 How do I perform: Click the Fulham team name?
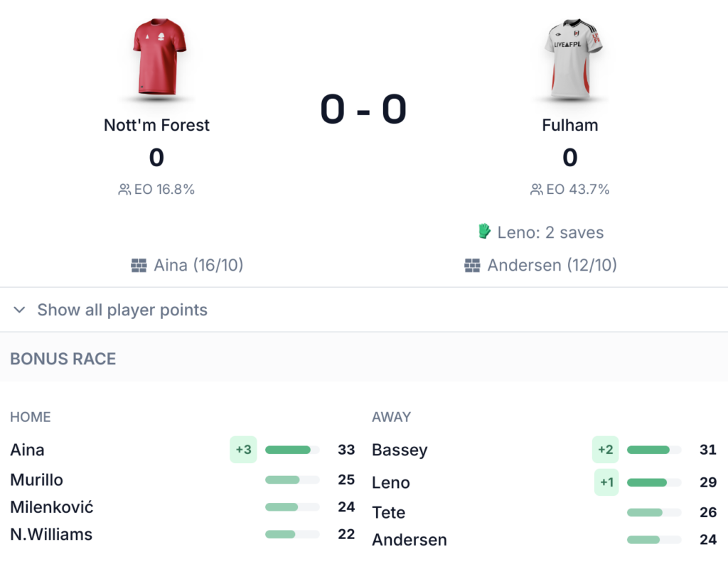(569, 125)
